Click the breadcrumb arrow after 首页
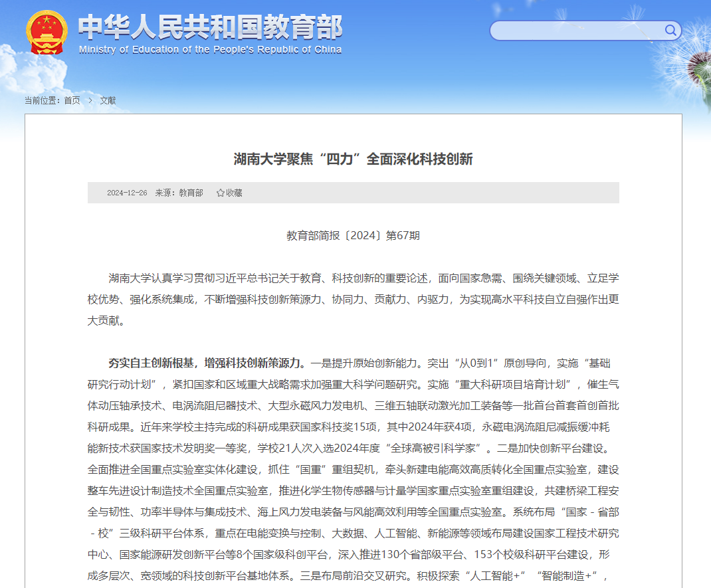Viewport: 711px width, 588px height. click(90, 101)
